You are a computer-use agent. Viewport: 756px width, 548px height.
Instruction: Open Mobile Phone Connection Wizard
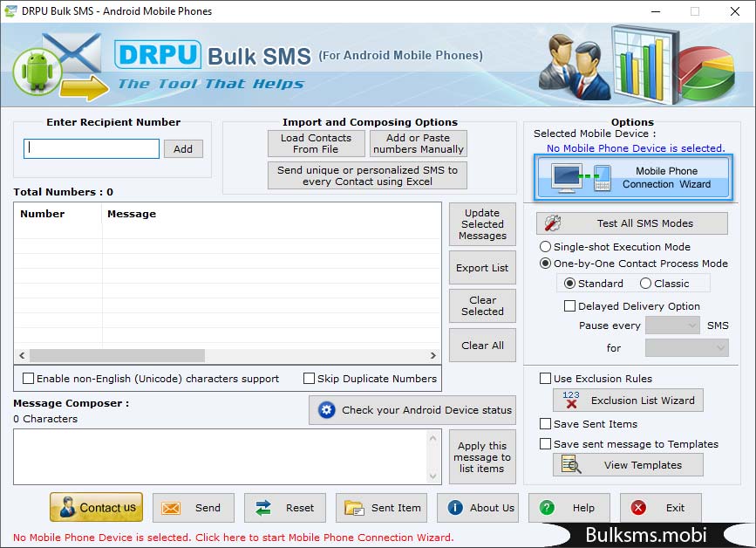[x=634, y=177]
